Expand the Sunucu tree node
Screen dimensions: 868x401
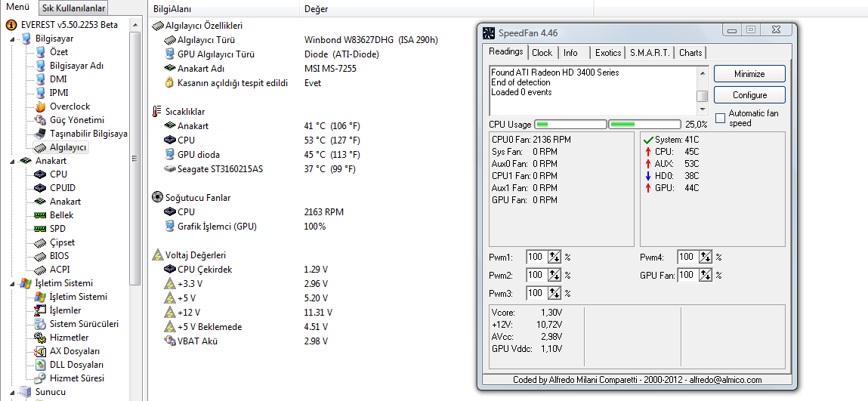point(11,392)
